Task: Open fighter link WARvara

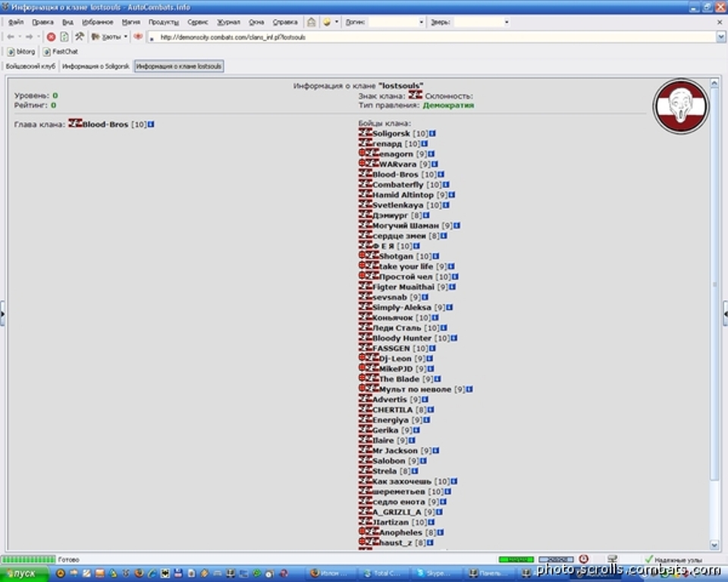Action: [398, 164]
